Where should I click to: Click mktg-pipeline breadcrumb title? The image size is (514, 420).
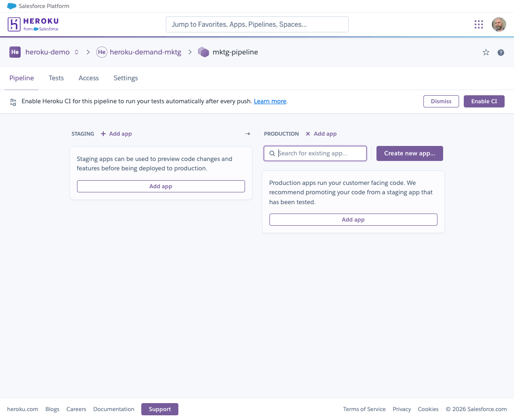[x=235, y=52]
